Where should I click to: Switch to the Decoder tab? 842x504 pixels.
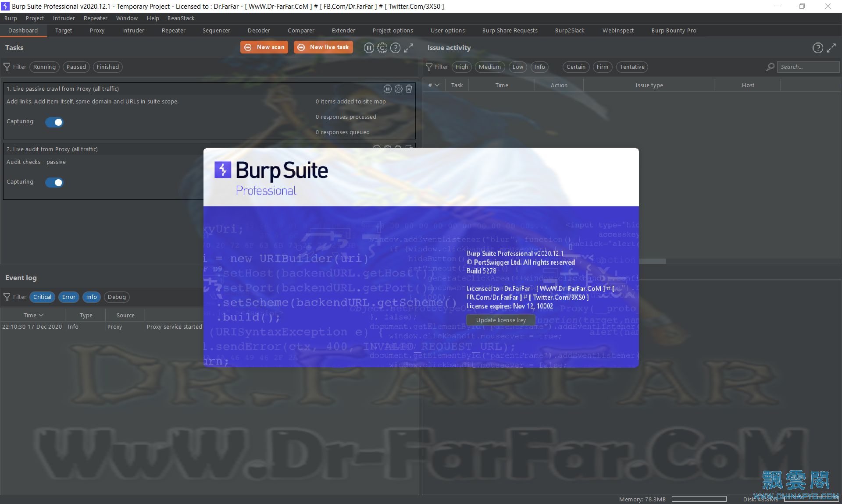[259, 31]
